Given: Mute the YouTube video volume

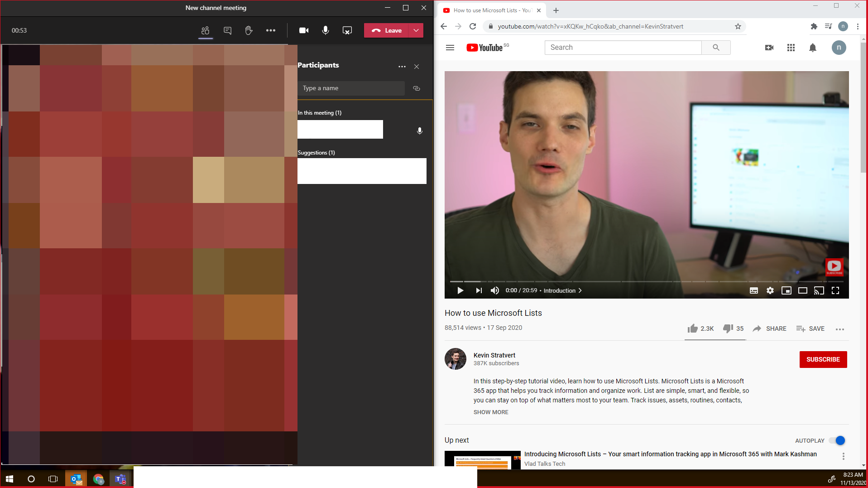Looking at the screenshot, I should click(495, 290).
